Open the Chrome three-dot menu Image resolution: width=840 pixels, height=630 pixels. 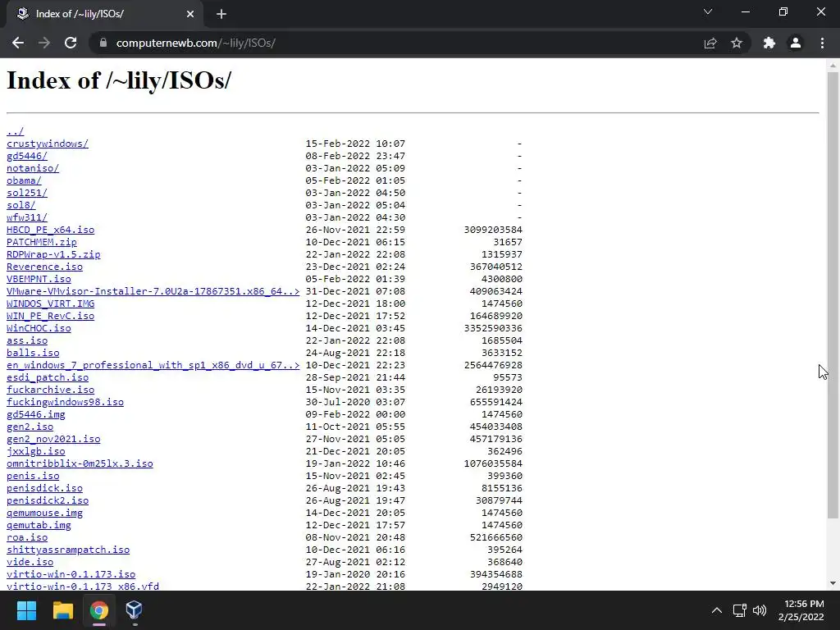coord(822,43)
